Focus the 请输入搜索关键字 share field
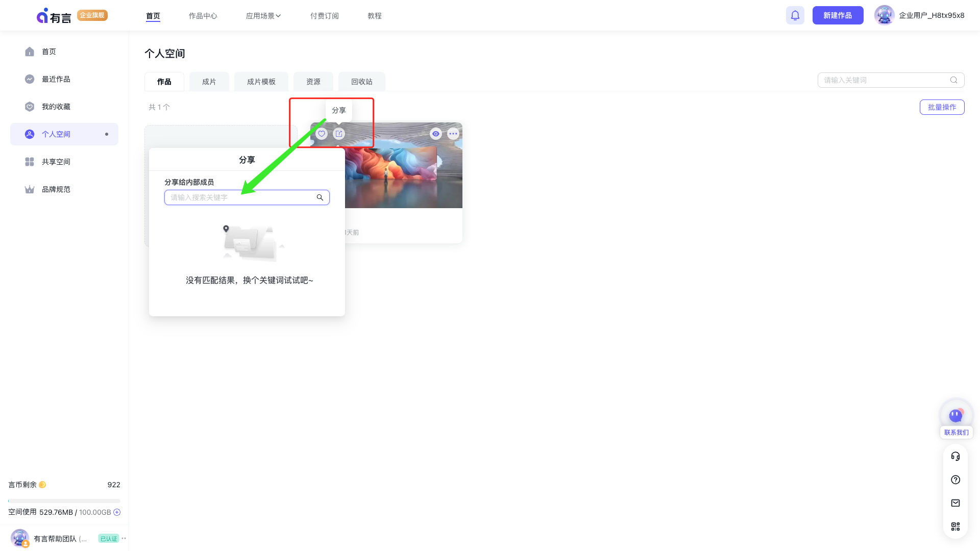 tap(247, 197)
